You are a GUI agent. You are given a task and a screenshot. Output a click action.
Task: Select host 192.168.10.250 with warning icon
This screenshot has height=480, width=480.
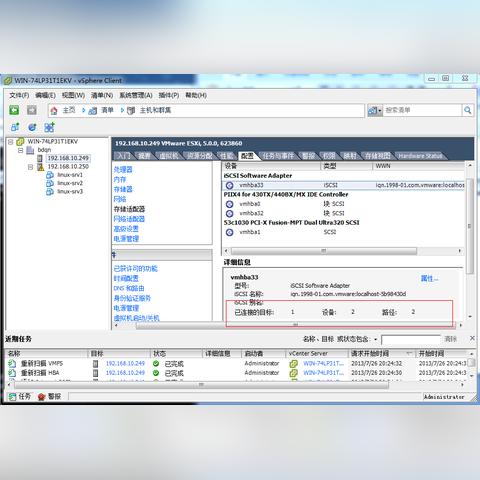[68, 166]
